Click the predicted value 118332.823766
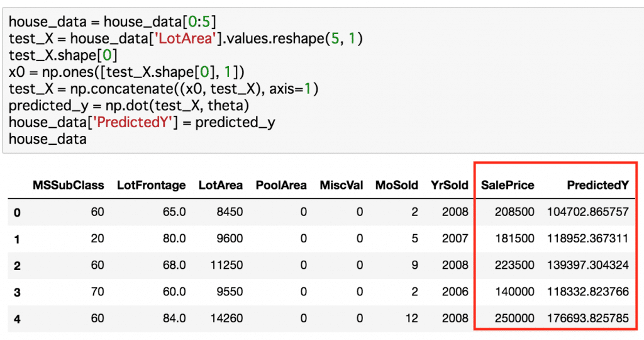The height and width of the screenshot is (340, 644). pos(588,292)
